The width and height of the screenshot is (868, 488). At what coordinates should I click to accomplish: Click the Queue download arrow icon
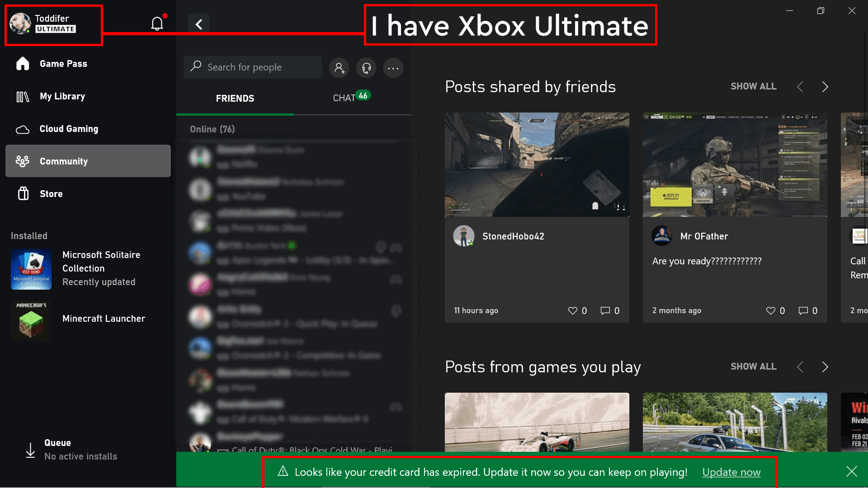pos(30,450)
